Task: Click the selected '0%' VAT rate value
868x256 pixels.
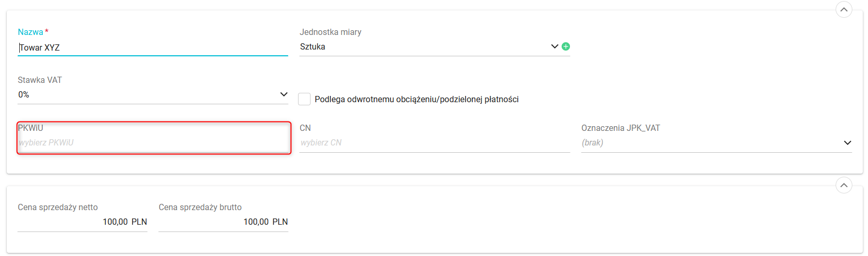Action: click(23, 94)
